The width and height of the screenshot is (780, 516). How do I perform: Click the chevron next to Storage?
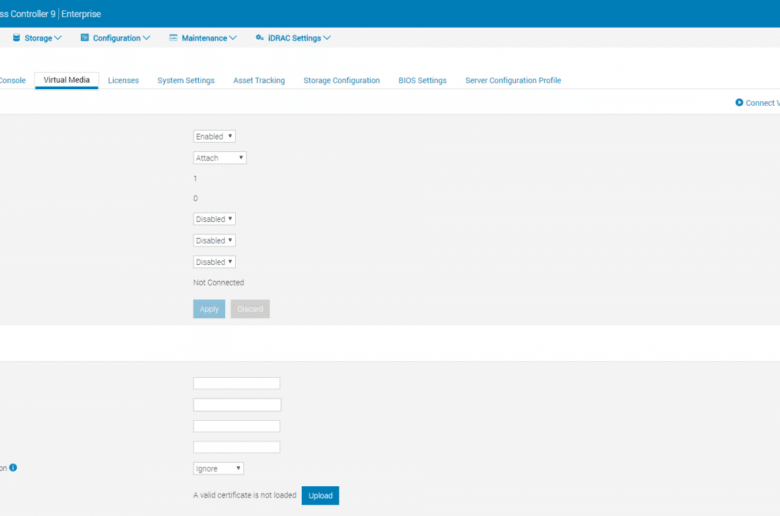pyautogui.click(x=58, y=38)
